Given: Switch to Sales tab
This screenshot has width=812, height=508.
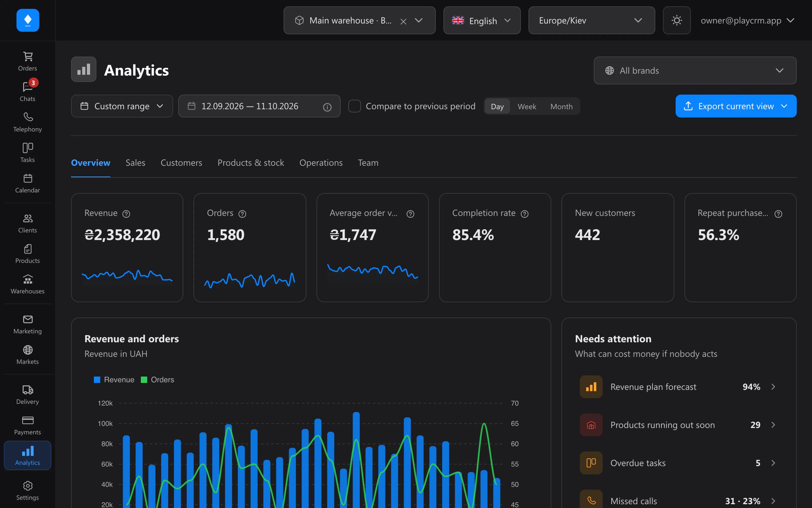Looking at the screenshot, I should (135, 163).
